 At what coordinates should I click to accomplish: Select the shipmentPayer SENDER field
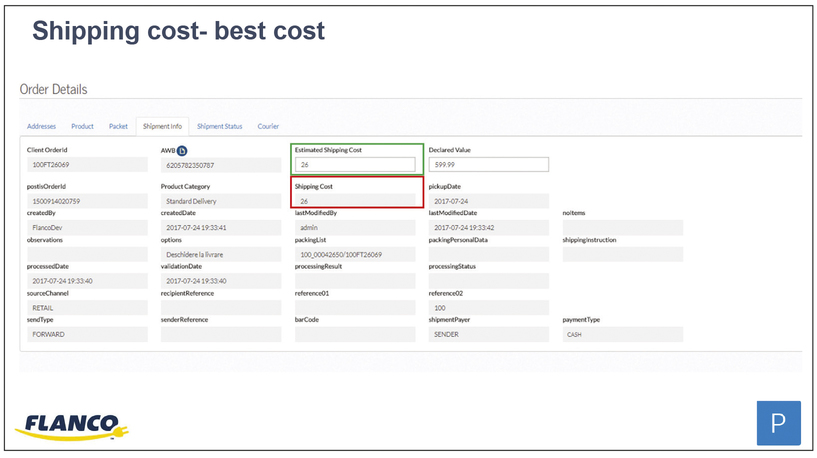pyautogui.click(x=488, y=335)
